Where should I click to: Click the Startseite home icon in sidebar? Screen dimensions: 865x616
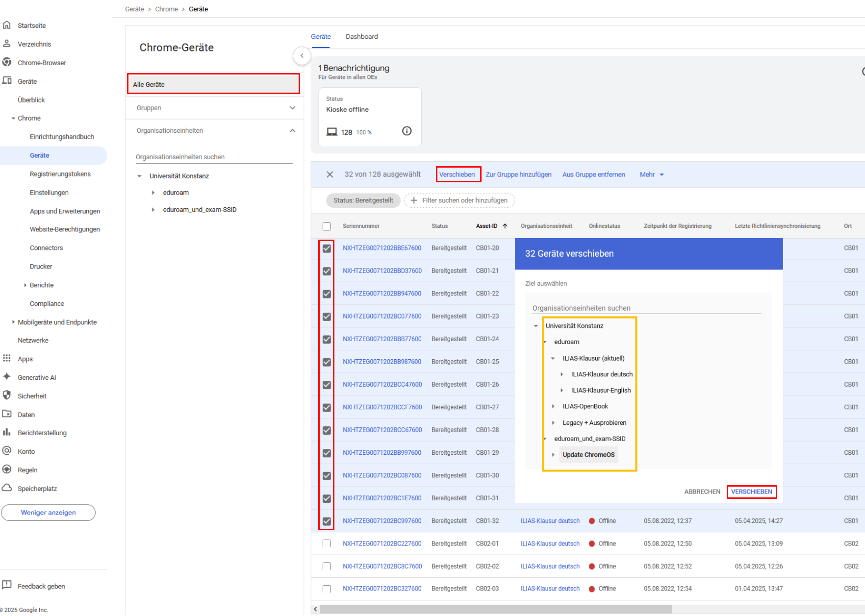7,25
